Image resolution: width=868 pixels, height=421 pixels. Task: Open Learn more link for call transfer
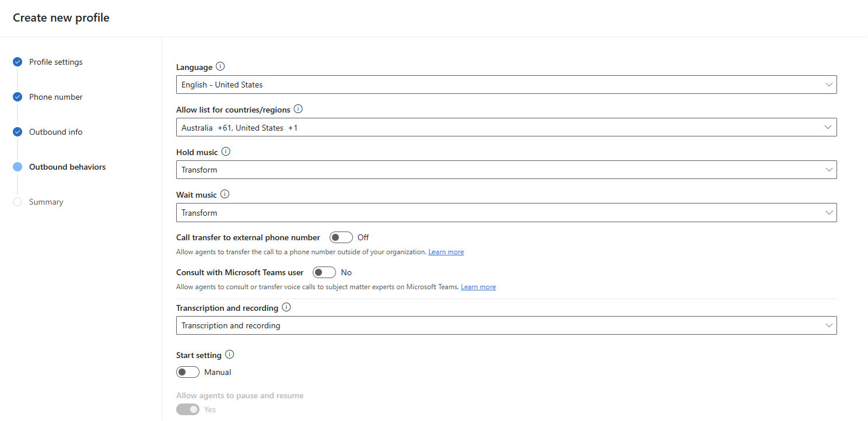click(446, 252)
